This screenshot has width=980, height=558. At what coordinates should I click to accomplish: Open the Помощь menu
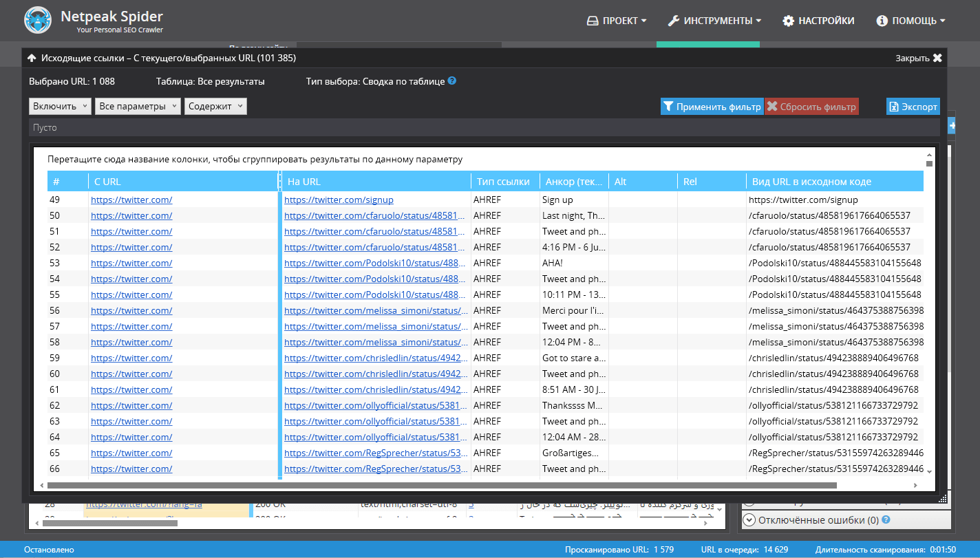tap(910, 21)
